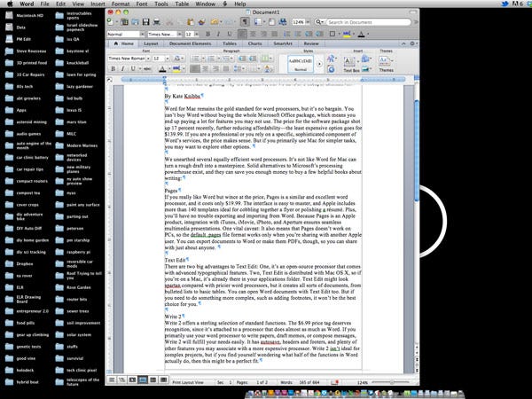Switch to the SmartArt tab
532x399 pixels.
point(283,43)
